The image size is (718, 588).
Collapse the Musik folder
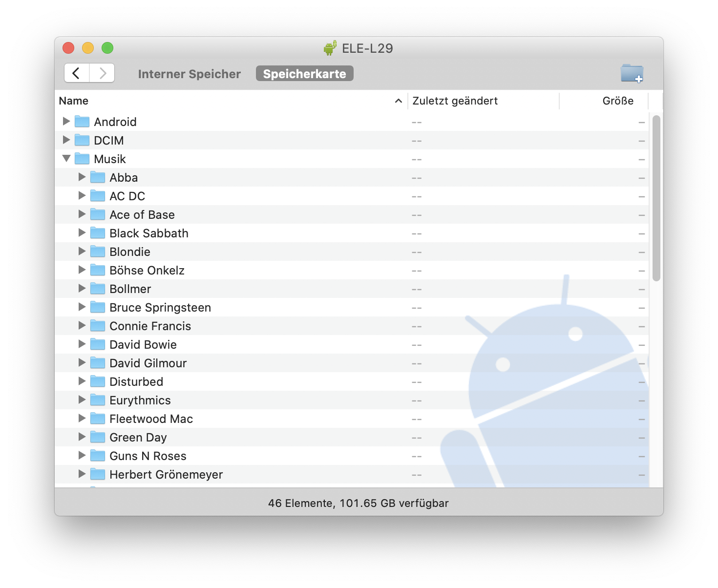point(66,158)
